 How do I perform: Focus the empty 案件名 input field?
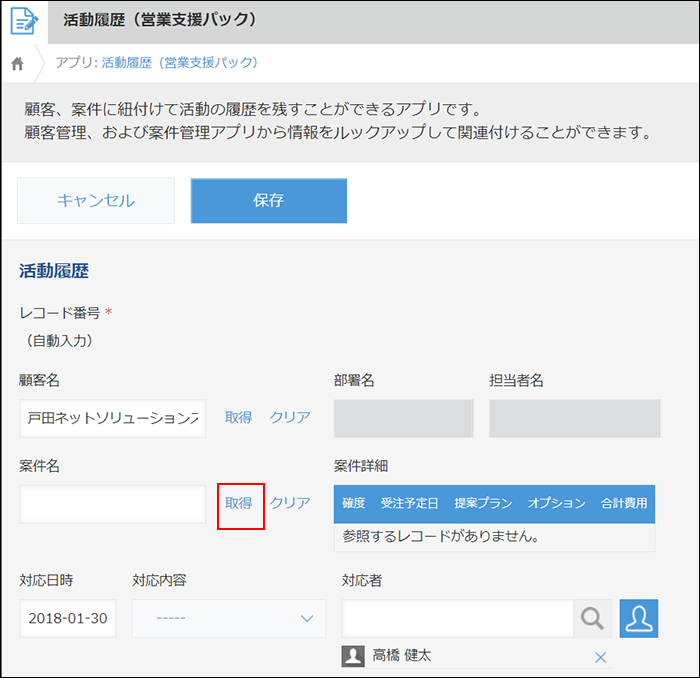pos(112,504)
